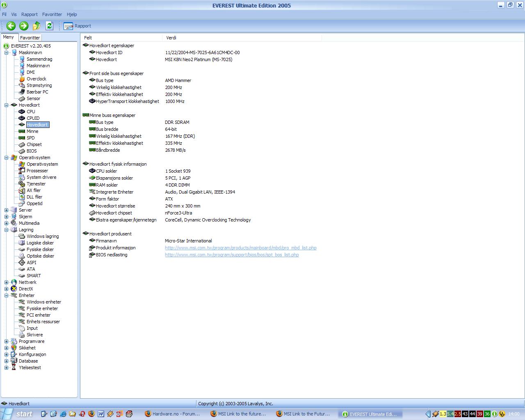This screenshot has height=420, width=525.
Task: Open the Konfigurasjon tree item
Action: [x=32, y=354]
